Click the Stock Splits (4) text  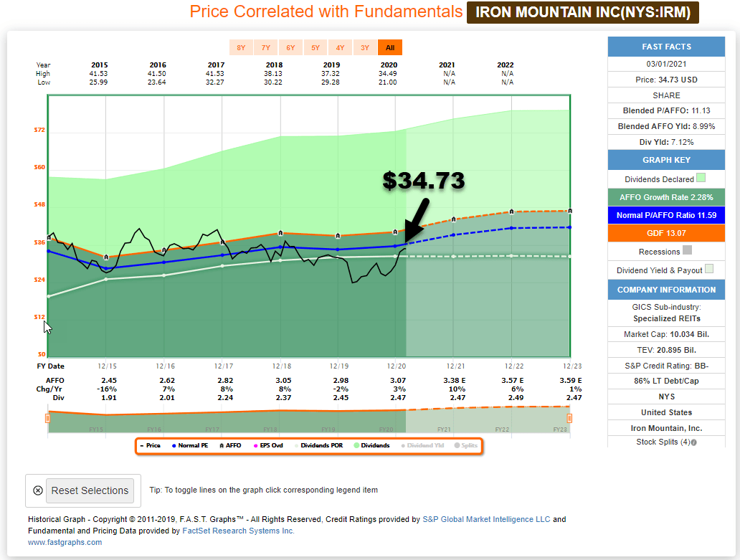coord(663,442)
